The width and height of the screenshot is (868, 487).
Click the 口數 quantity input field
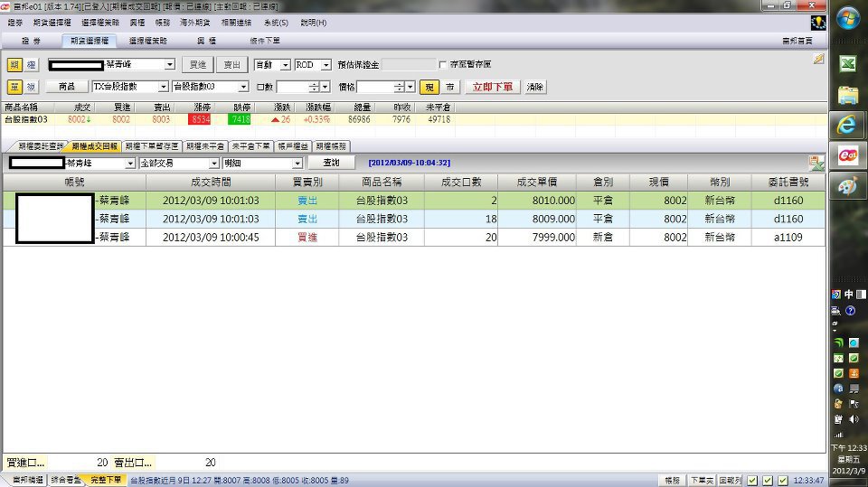point(293,87)
